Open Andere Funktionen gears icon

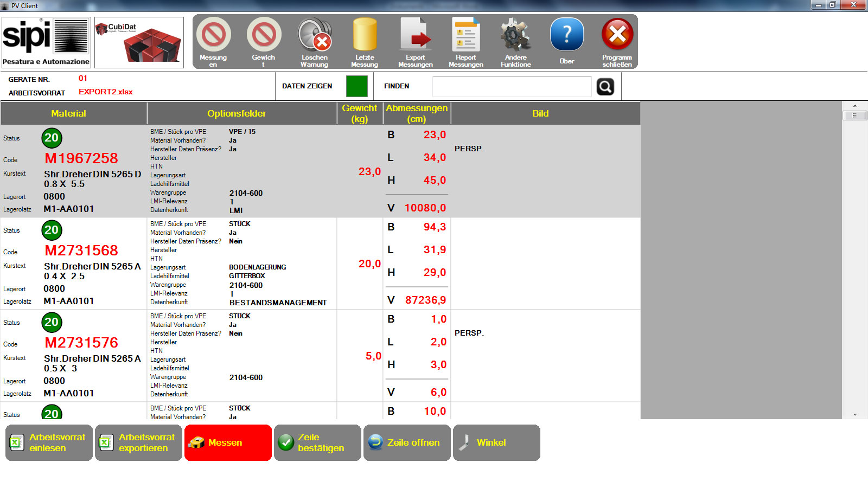516,35
